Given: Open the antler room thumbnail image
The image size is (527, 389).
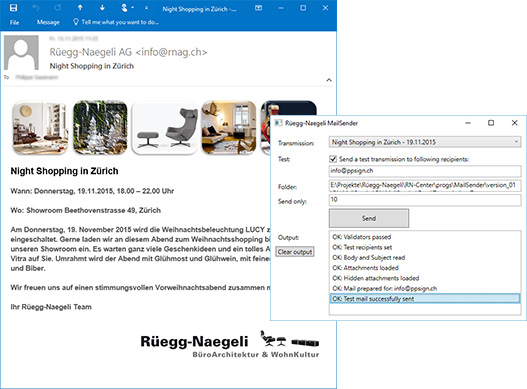Looking at the screenshot, I should click(229, 128).
